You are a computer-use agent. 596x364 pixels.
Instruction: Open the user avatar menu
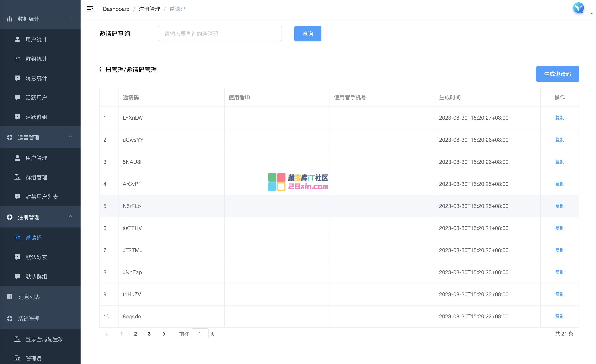(x=579, y=9)
